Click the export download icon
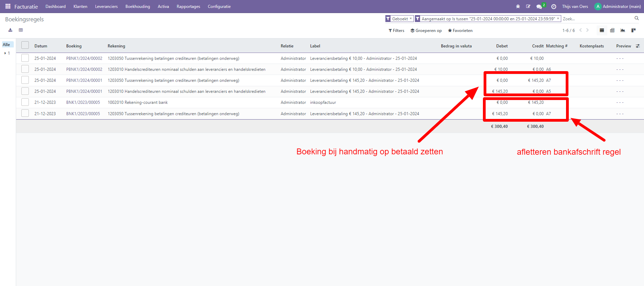644x286 pixels. [10, 30]
